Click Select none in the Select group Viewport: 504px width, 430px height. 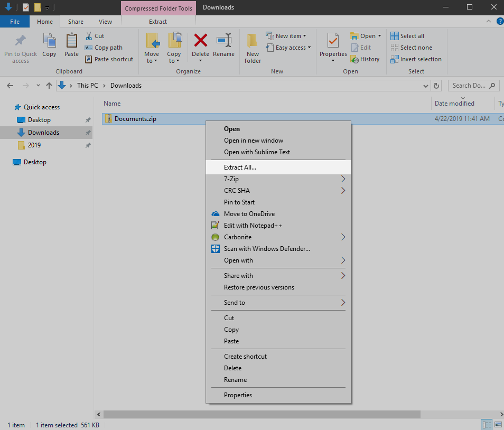[412, 47]
